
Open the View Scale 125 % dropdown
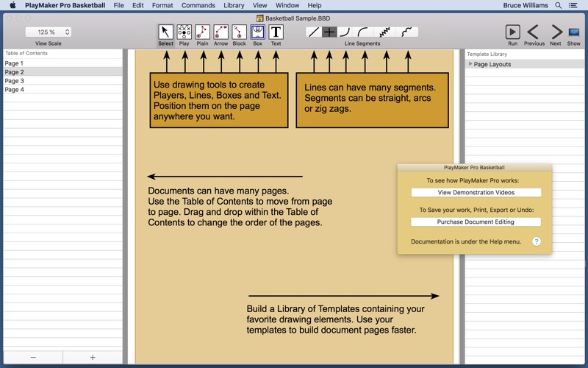49,32
